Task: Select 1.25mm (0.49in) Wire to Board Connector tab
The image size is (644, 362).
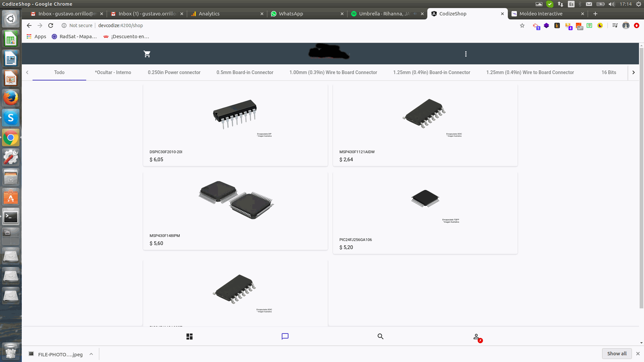Action: (x=530, y=72)
